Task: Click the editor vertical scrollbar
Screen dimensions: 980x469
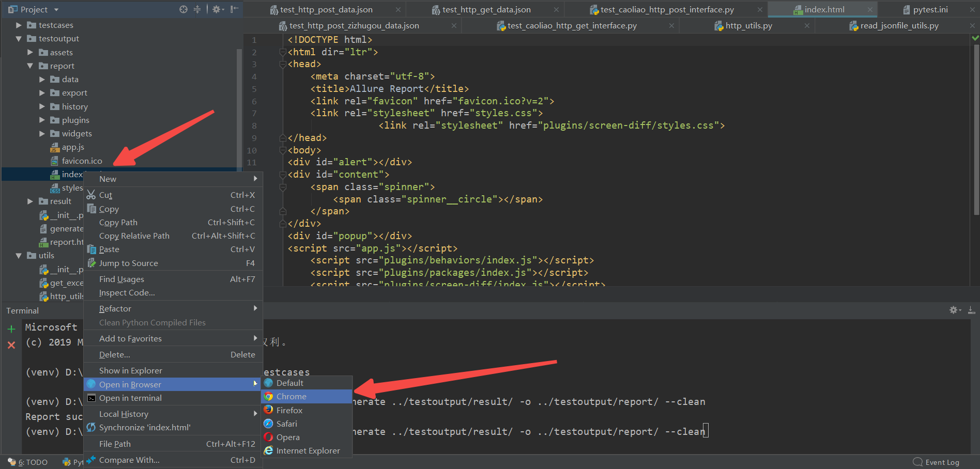Action: [x=976, y=129]
